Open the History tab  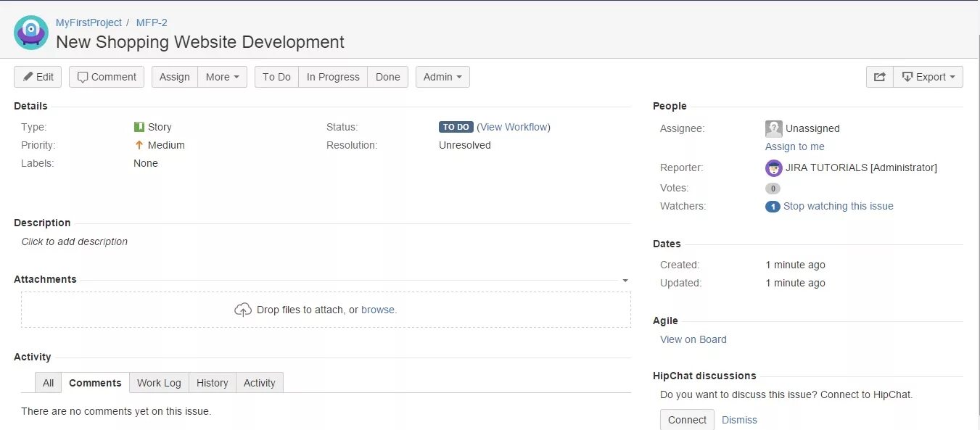pos(212,383)
